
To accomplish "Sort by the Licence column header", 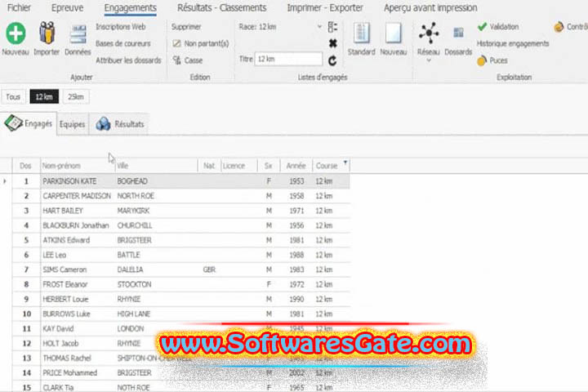I will pyautogui.click(x=238, y=166).
